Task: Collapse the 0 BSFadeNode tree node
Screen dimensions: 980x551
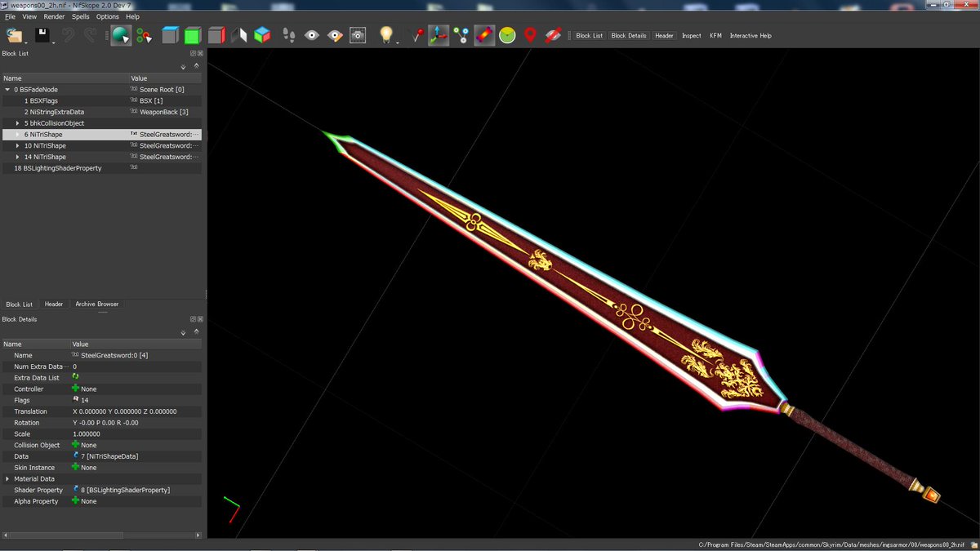Action: click(x=7, y=89)
